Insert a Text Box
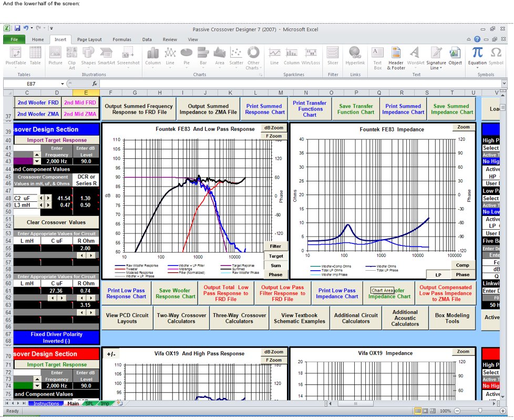 tap(378, 58)
